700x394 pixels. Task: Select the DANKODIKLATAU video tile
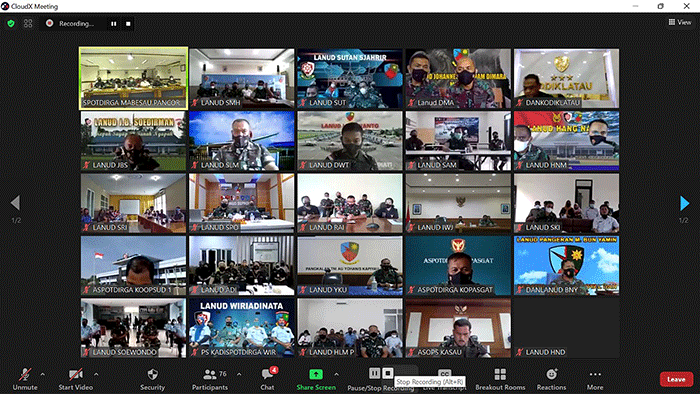[567, 78]
